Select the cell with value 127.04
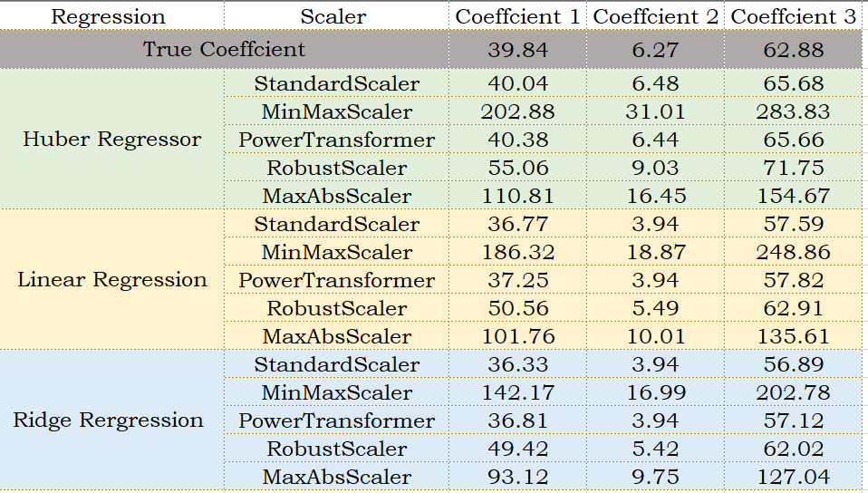The width and height of the screenshot is (868, 493). [794, 478]
